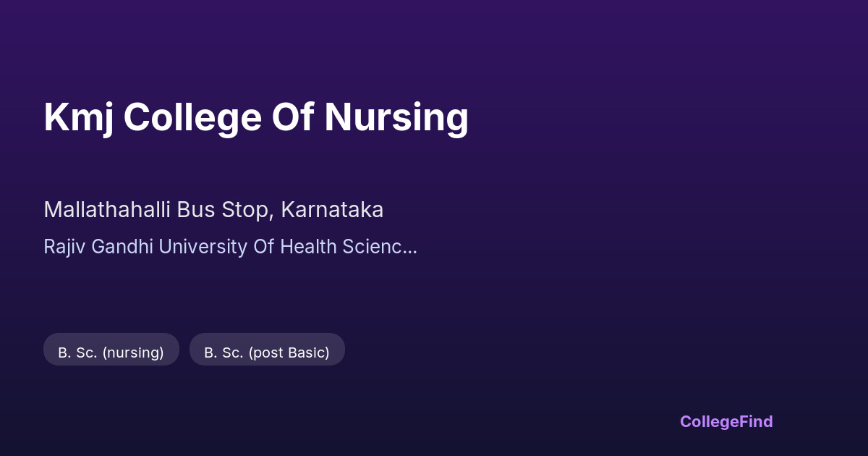This screenshot has height=456, width=868.
Task: Click "Karnataka" in the location line
Action: [332, 210]
